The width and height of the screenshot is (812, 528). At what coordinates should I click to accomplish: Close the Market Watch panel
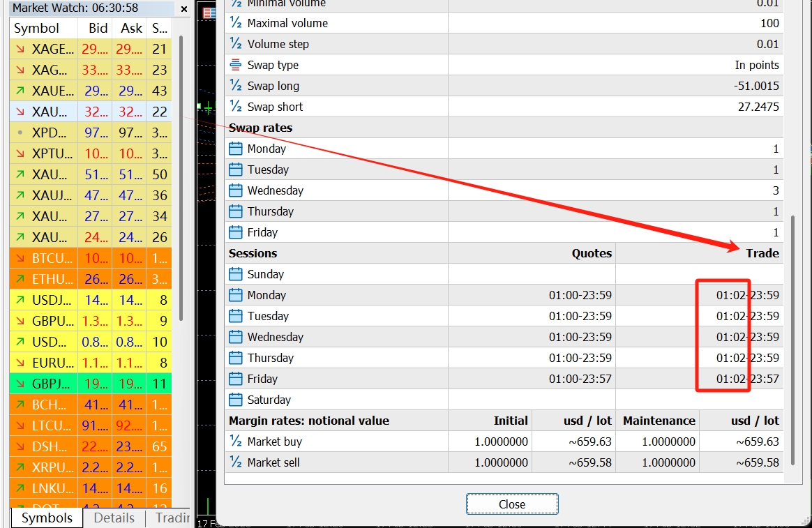[x=184, y=9]
